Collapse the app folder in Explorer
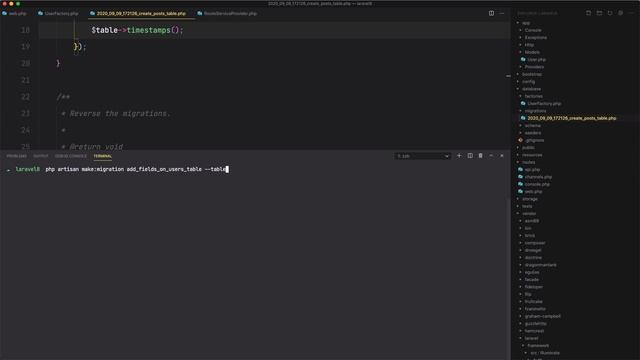The height and width of the screenshot is (360, 640). 526,23
